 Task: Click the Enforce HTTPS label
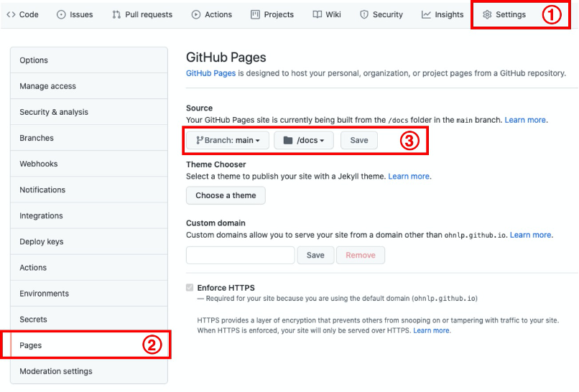[x=226, y=288]
